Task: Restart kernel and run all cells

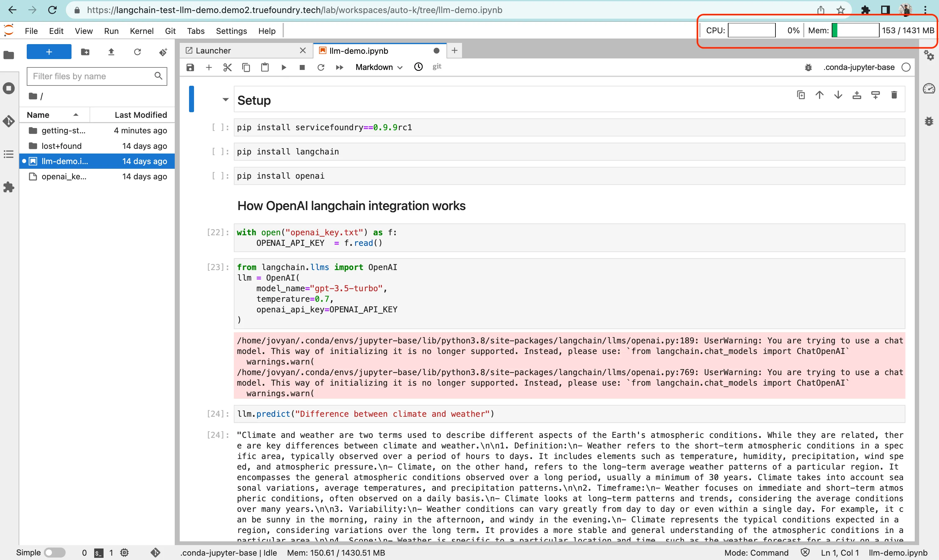Action: 340,67
